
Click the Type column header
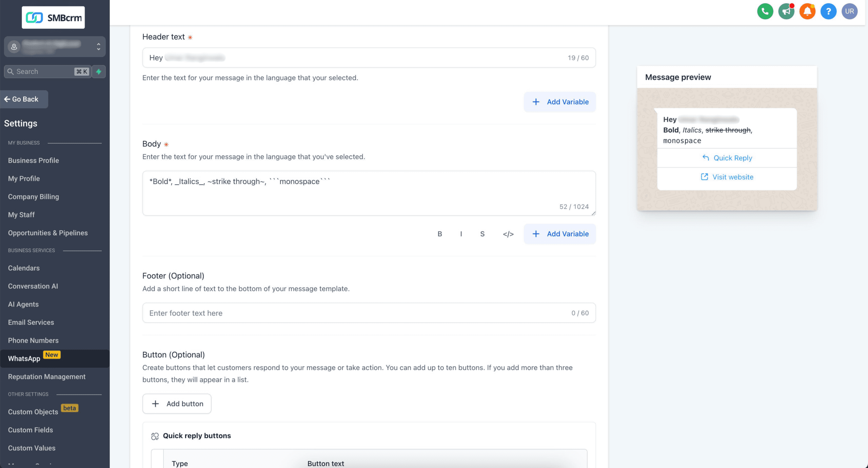180,464
